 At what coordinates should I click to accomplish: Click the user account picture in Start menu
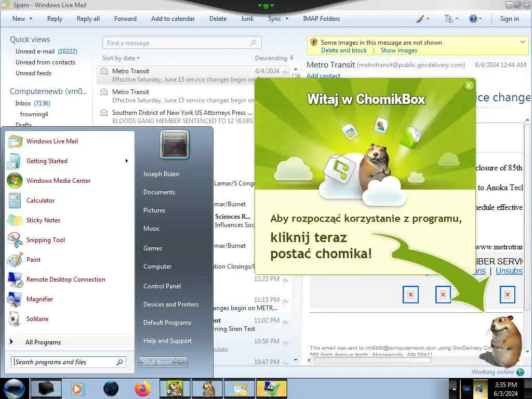(175, 144)
